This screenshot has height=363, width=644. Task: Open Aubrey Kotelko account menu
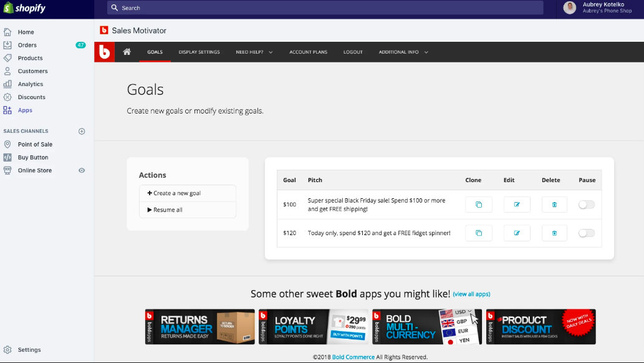(597, 7)
